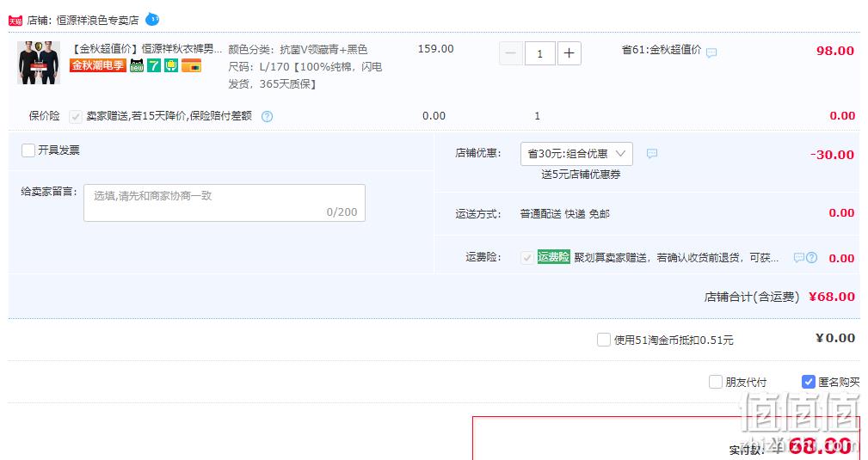Enable the 朋友代付 friend-pay checkbox
Viewport: 868px width, 460px height.
(715, 382)
